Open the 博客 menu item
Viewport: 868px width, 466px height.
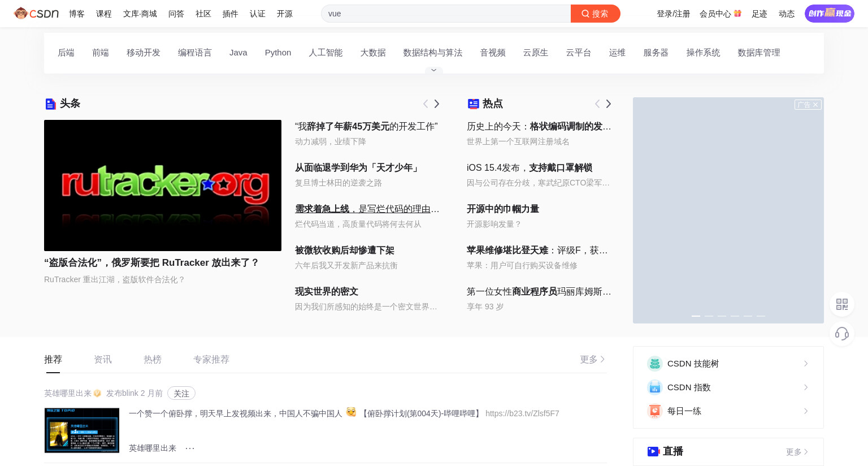(77, 14)
